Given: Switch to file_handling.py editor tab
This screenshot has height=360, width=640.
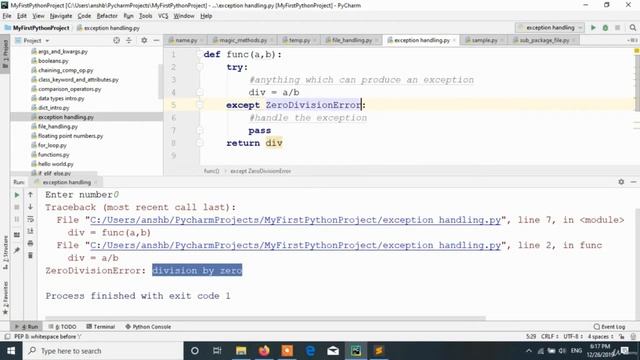Looking at the screenshot, I should (352, 40).
